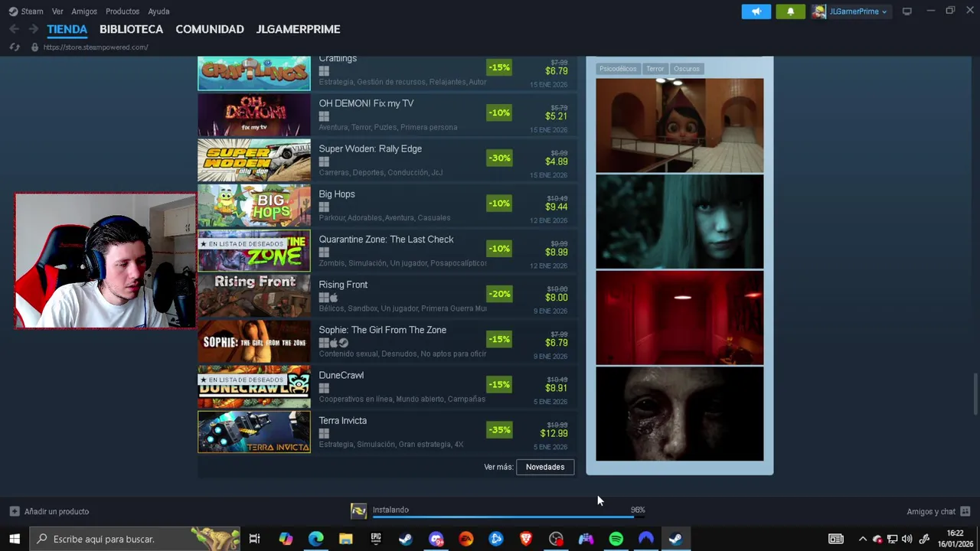The image size is (980, 551).
Task: Open the Rising Front game listing
Action: click(387, 295)
